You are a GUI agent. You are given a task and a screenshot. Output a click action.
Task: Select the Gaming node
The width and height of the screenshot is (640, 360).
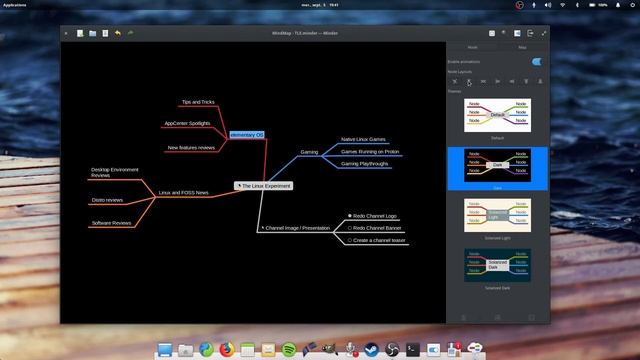309,152
